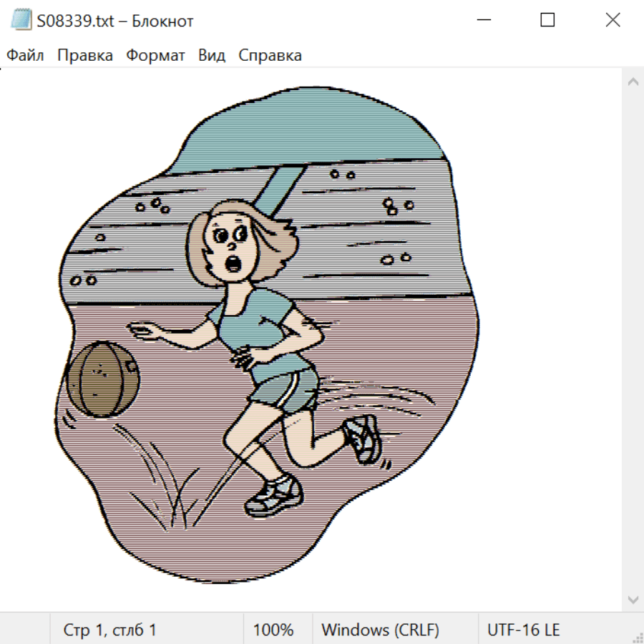Click the Windows (CRLF) status field
The width and height of the screenshot is (644, 644).
tap(380, 630)
